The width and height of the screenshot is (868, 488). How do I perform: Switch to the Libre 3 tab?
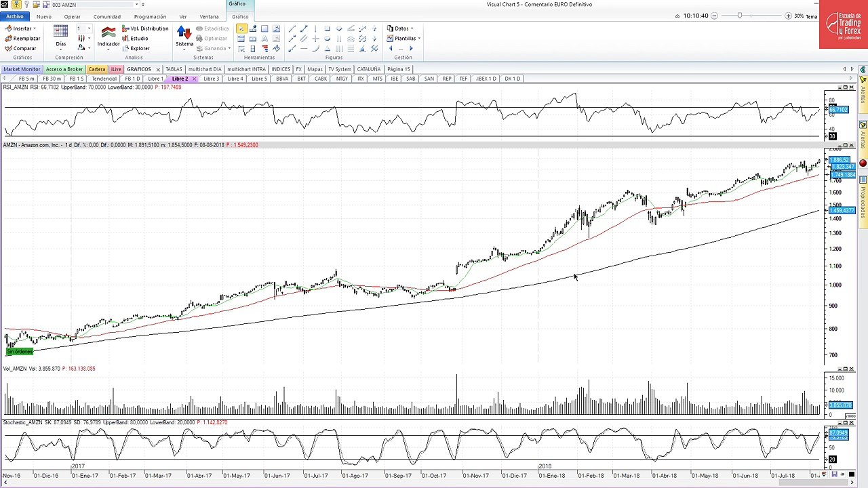pos(212,79)
